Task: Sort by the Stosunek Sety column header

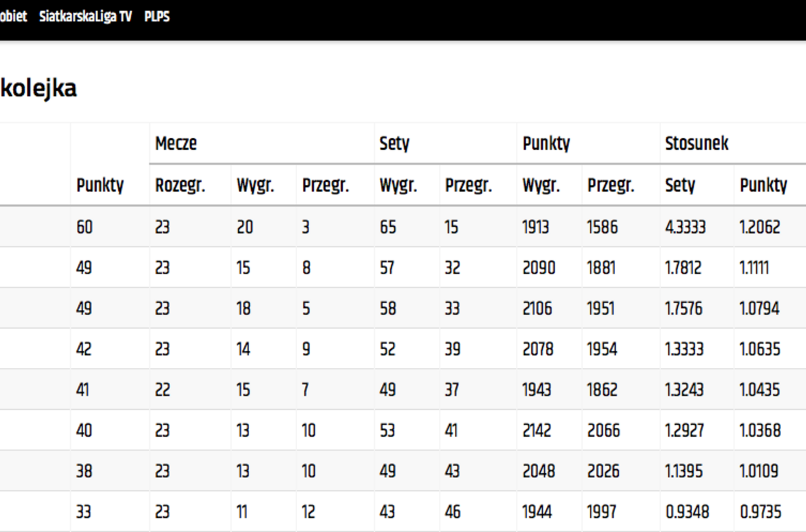Action: pos(680,185)
